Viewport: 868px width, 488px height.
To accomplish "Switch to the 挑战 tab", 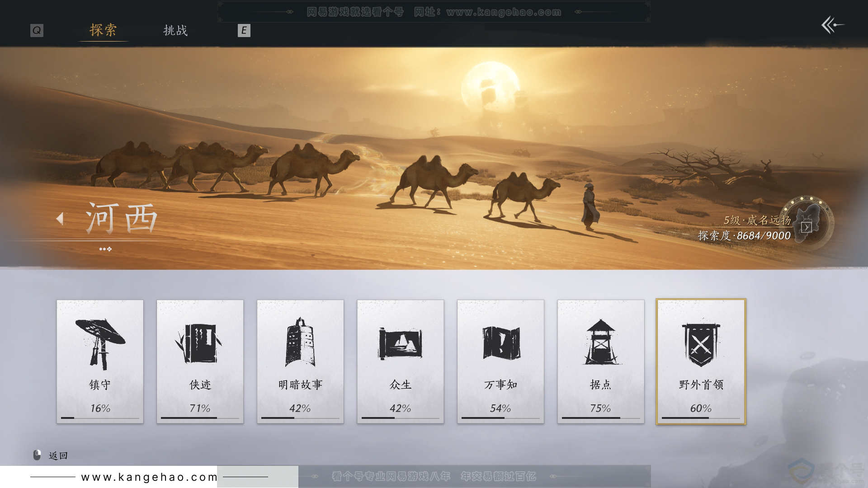I will click(176, 31).
